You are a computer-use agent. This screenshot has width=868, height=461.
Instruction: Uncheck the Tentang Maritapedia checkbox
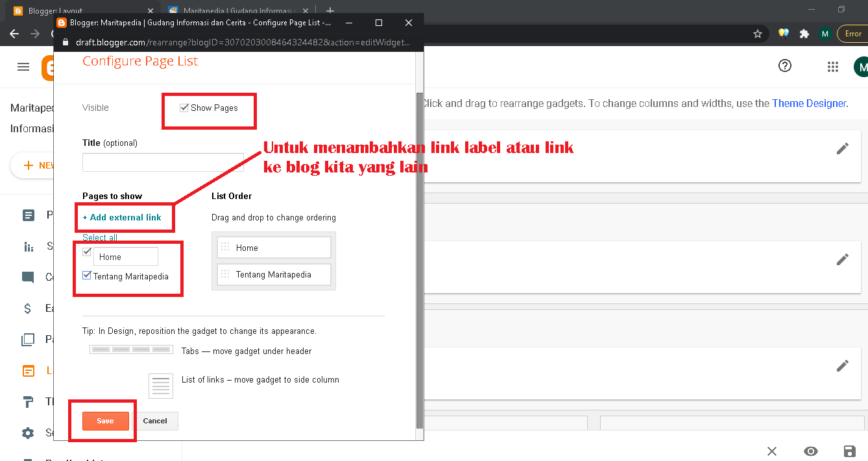[x=87, y=276]
